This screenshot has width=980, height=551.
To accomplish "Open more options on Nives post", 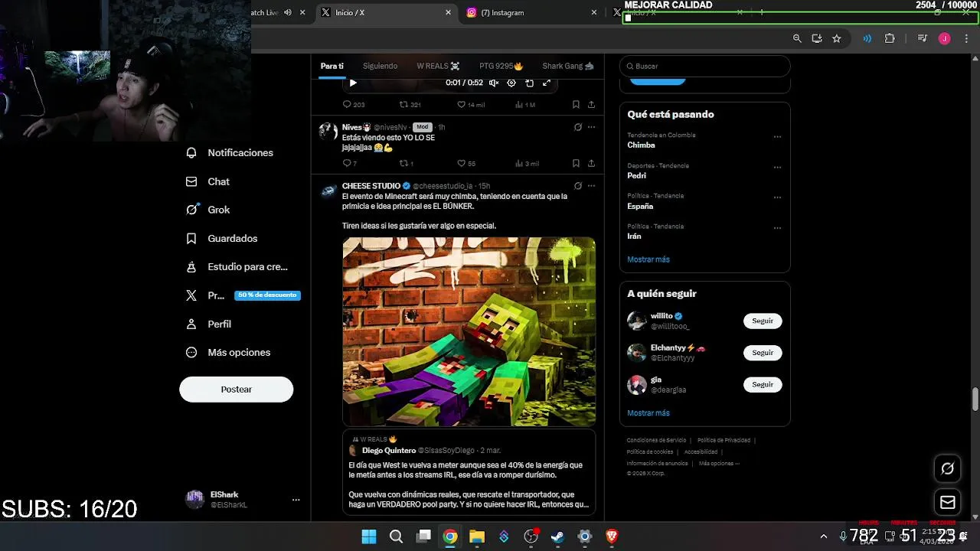I will (x=591, y=127).
